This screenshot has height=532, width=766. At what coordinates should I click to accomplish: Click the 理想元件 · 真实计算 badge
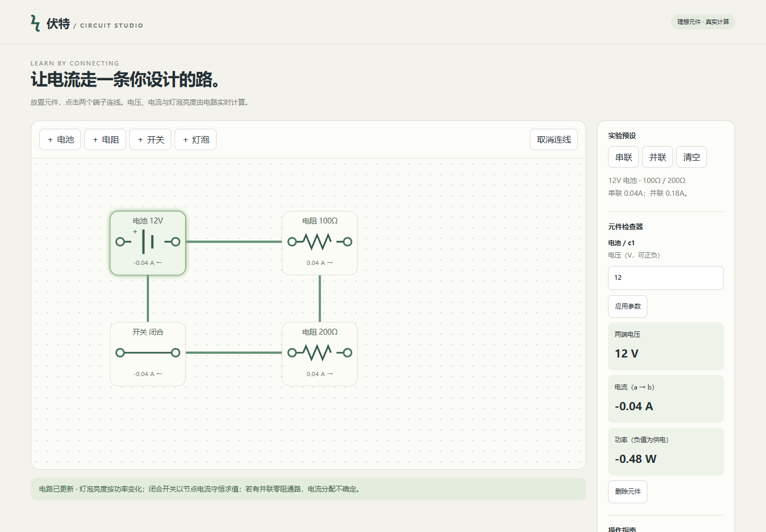[x=703, y=22]
